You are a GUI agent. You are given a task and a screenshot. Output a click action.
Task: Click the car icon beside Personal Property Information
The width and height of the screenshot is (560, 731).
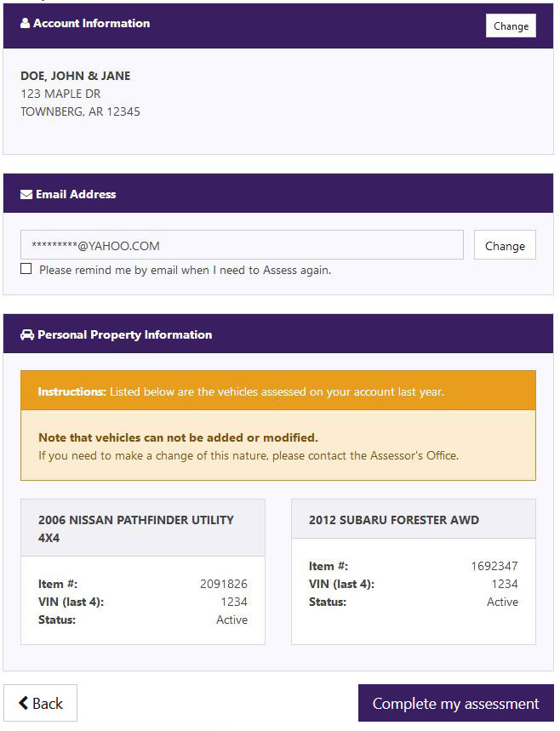(x=27, y=334)
